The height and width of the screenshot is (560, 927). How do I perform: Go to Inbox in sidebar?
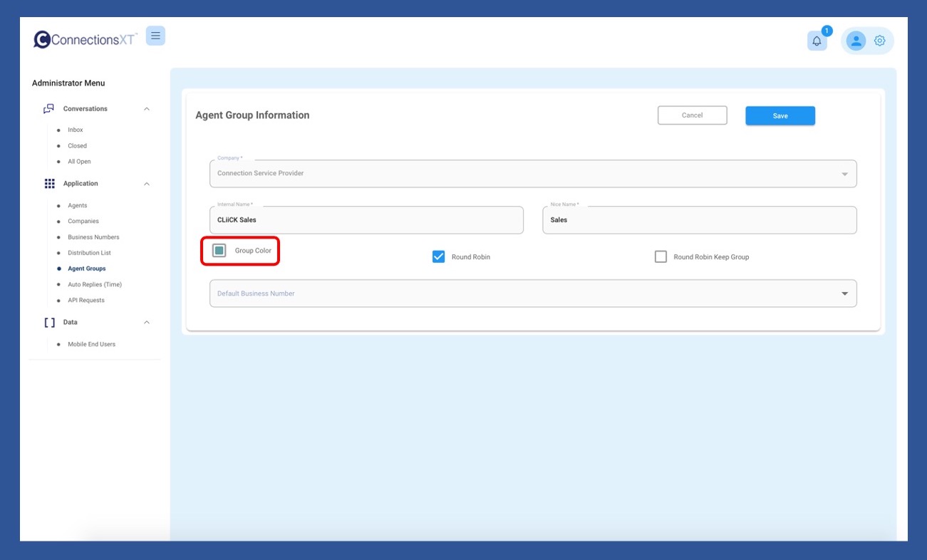(x=76, y=130)
